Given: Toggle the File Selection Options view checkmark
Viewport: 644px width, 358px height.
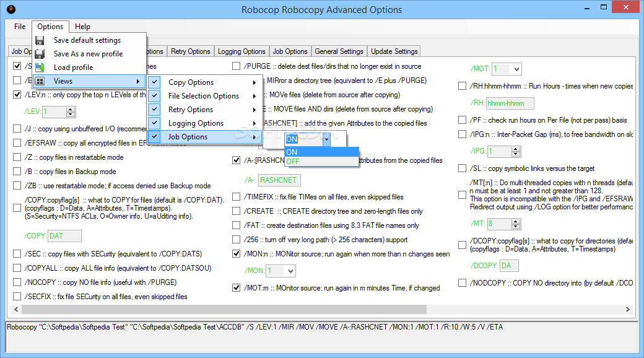Looking at the screenshot, I should pos(154,96).
